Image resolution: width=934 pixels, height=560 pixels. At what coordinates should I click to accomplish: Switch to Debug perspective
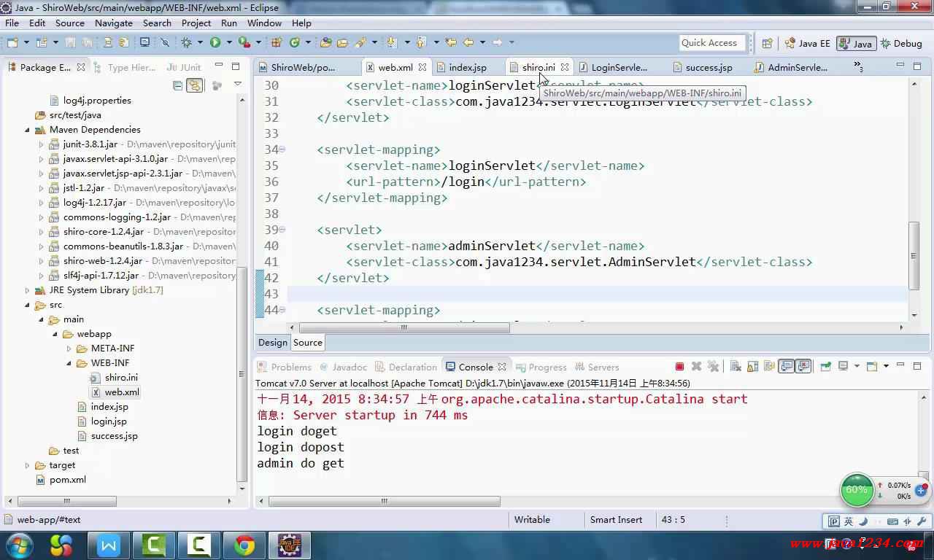[x=900, y=43]
